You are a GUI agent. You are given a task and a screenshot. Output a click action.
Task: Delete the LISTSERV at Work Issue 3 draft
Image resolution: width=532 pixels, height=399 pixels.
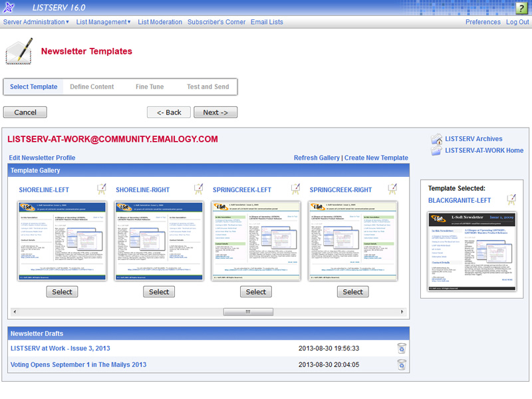tap(402, 348)
